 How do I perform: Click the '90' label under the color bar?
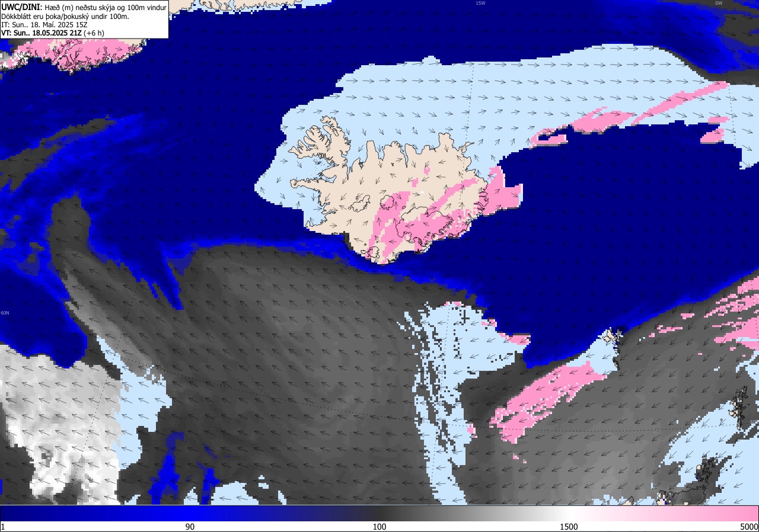(190, 527)
